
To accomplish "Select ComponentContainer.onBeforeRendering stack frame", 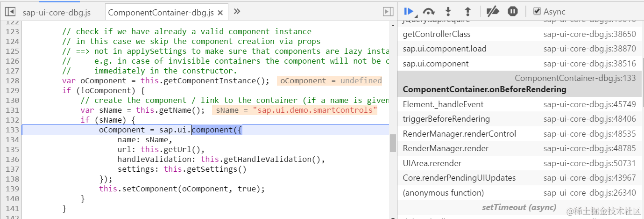I will pos(519,84).
